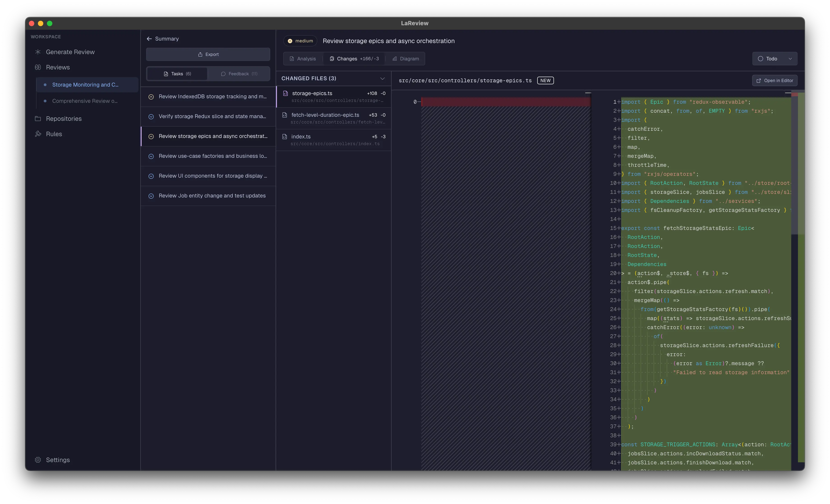Click the Settings gear icon
The image size is (830, 504).
(38, 460)
